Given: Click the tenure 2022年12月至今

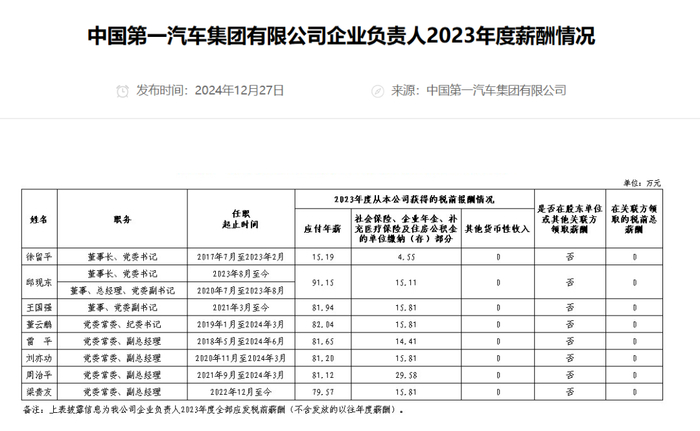Looking at the screenshot, I should pos(241,392).
